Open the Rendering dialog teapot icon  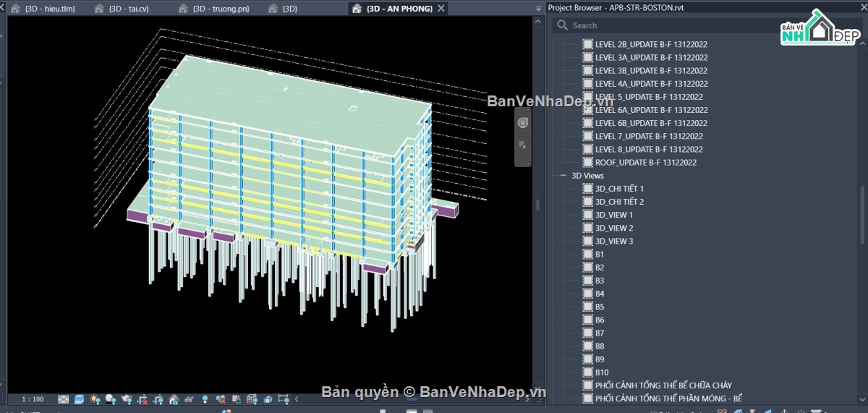tap(127, 399)
